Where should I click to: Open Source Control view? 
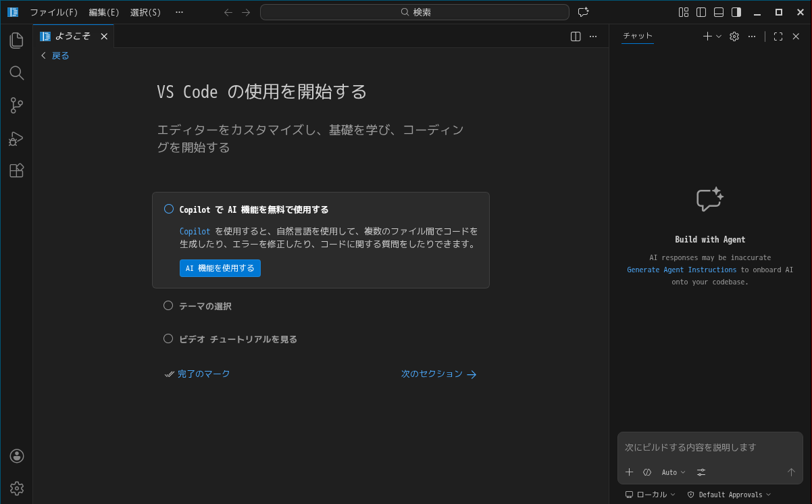tap(16, 105)
